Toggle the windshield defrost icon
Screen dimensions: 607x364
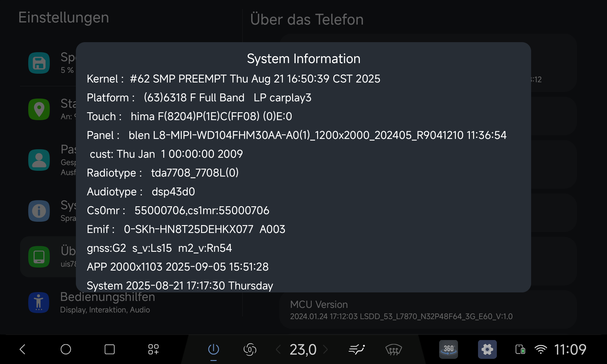[x=393, y=350]
